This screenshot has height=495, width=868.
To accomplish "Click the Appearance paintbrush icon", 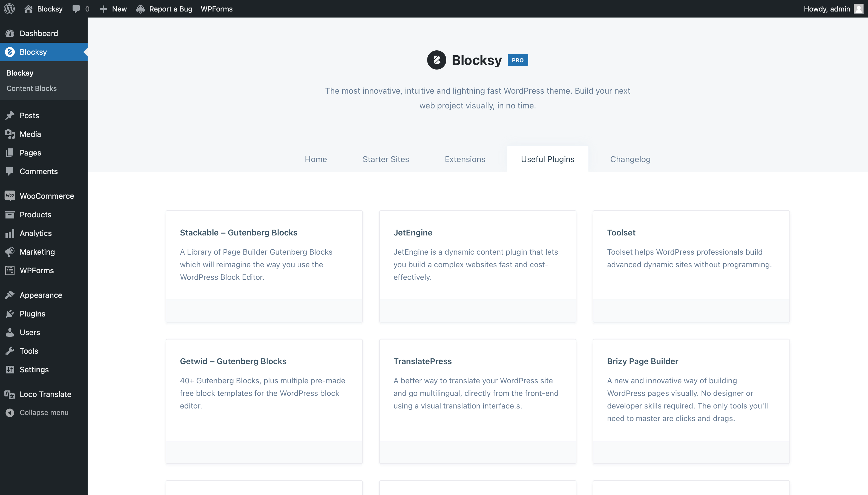I will pos(10,295).
